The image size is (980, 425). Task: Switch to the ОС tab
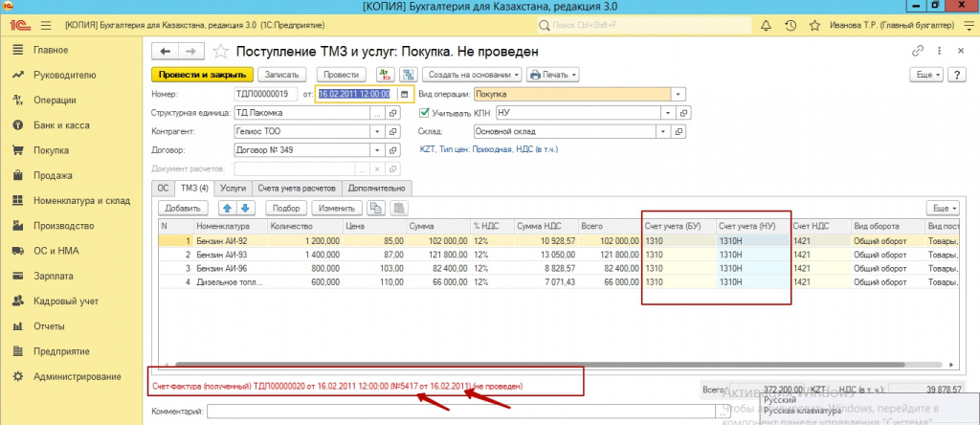[163, 188]
